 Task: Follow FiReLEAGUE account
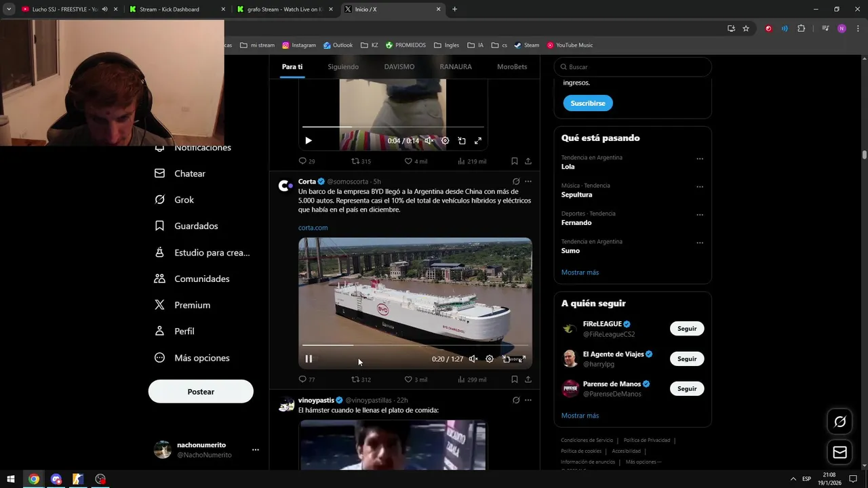[687, 329]
